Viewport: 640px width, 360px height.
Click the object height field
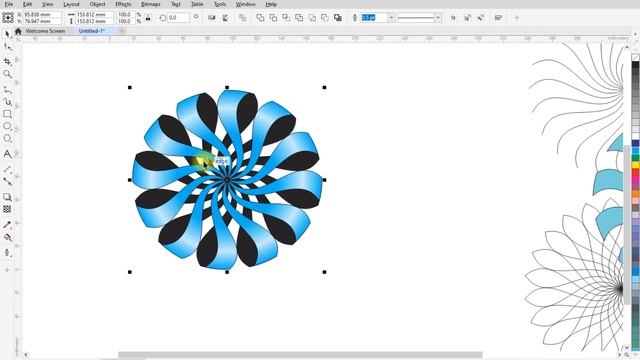(x=96, y=21)
